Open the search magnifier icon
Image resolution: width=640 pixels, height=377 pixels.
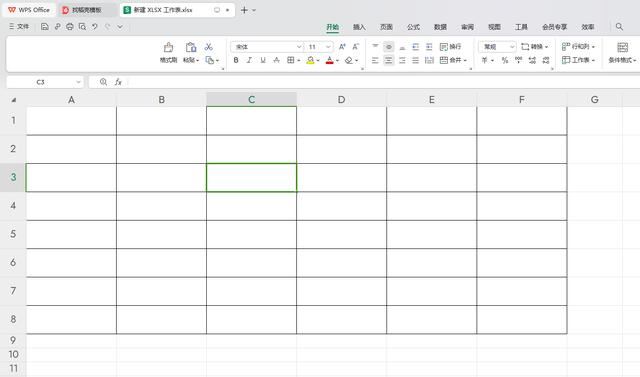pyautogui.click(x=619, y=27)
